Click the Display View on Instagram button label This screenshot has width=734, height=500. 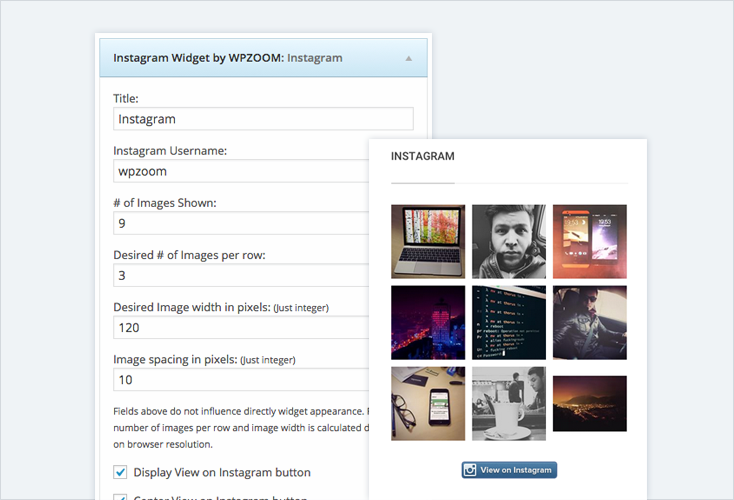(x=222, y=472)
